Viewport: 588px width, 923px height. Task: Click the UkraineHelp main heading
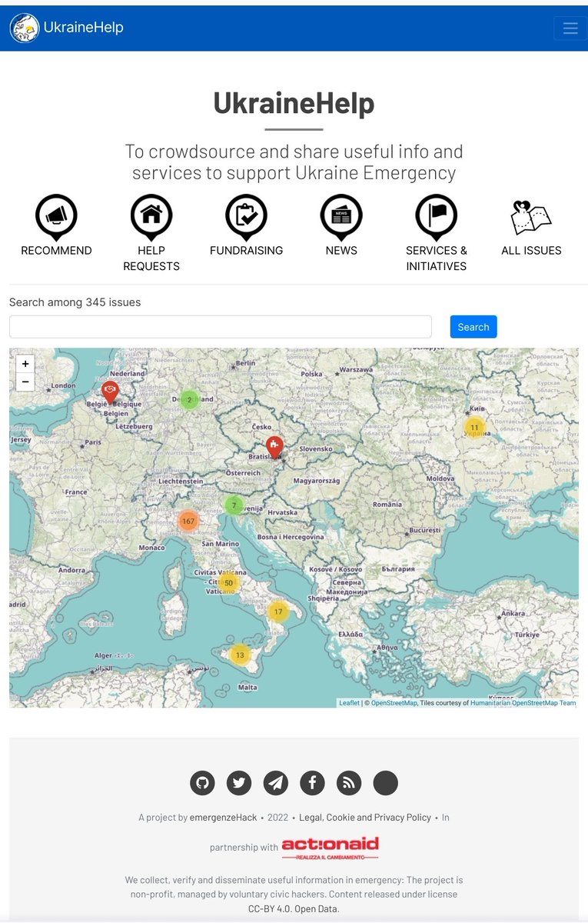point(294,103)
